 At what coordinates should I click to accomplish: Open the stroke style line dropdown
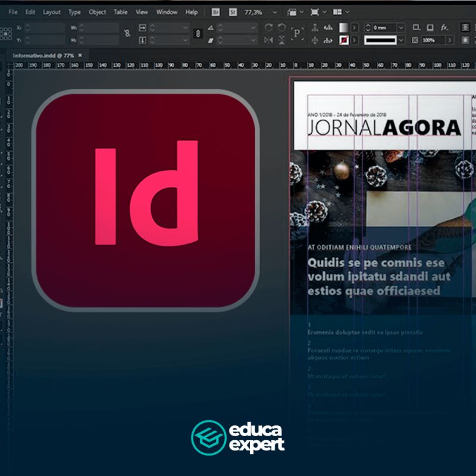pyautogui.click(x=400, y=40)
